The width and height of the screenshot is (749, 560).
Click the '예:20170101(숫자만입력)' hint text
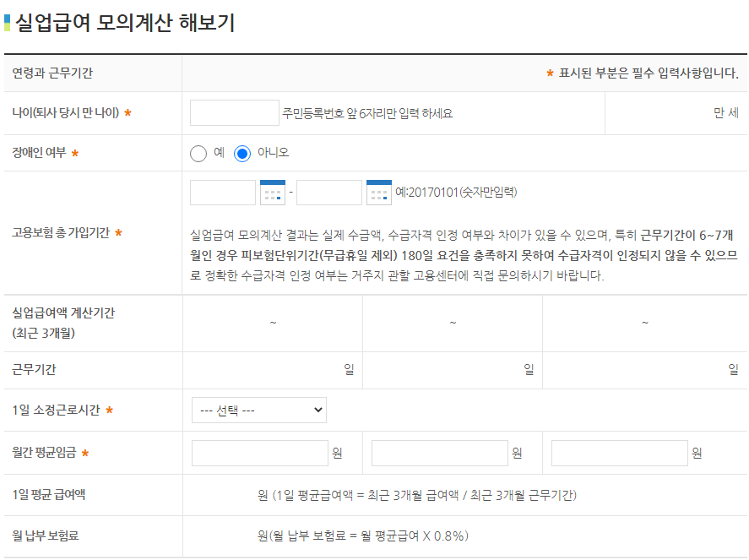456,192
